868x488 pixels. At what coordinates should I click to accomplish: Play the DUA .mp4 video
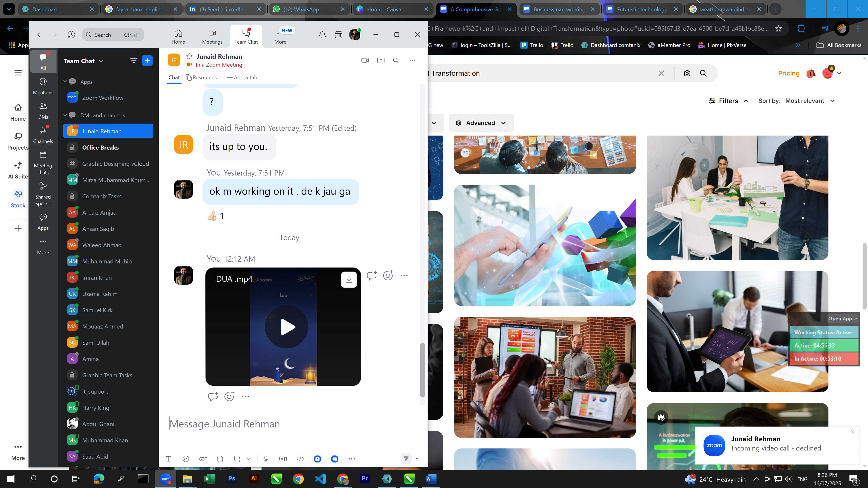286,327
